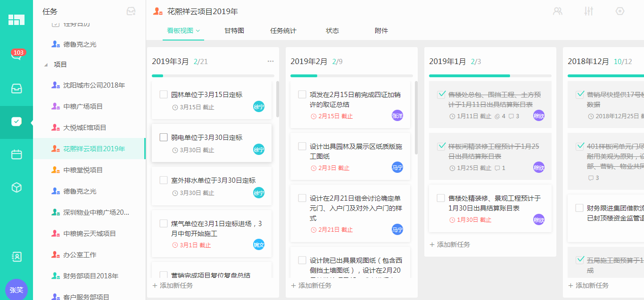Switch to the 甘特图 tab

click(234, 31)
